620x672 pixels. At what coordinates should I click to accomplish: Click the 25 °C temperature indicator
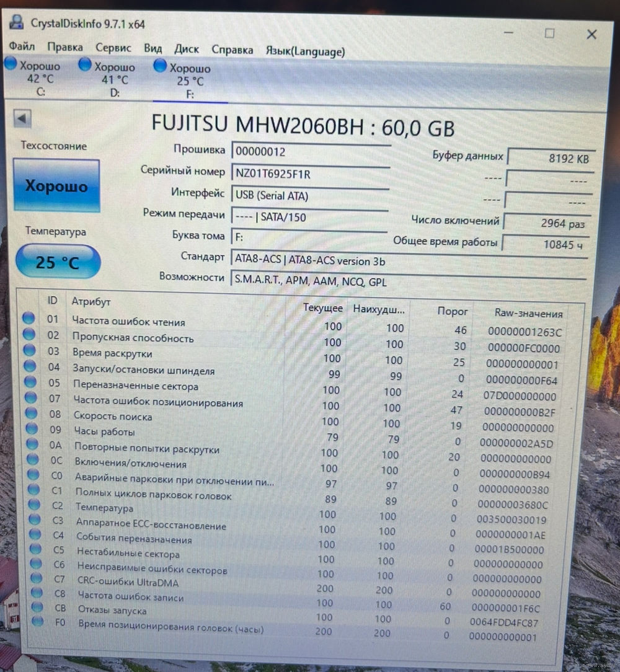click(x=58, y=262)
